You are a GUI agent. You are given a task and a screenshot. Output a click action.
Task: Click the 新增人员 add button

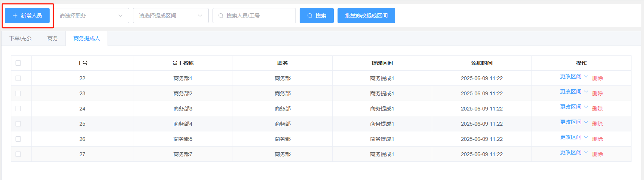(x=27, y=16)
